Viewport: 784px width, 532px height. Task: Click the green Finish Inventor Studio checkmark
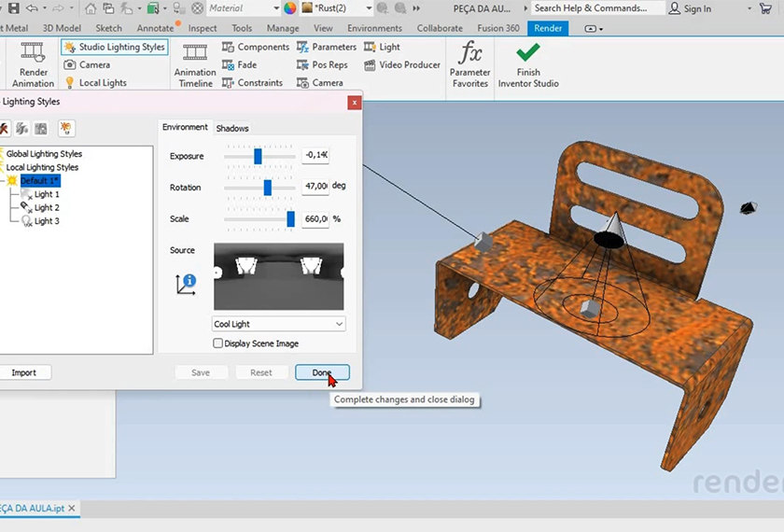(527, 52)
